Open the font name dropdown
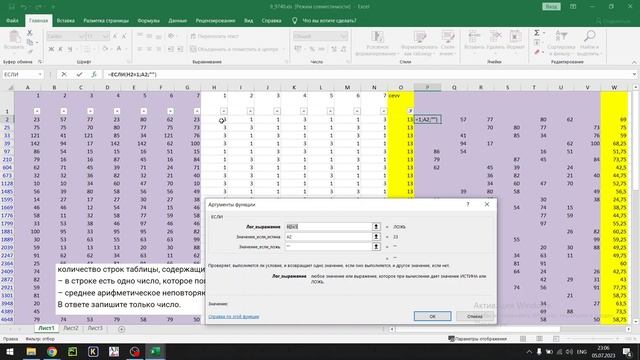640x360 pixels. click(81, 36)
